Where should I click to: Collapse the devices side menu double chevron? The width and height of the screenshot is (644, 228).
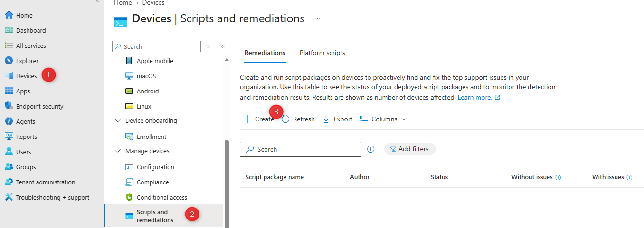tap(223, 46)
